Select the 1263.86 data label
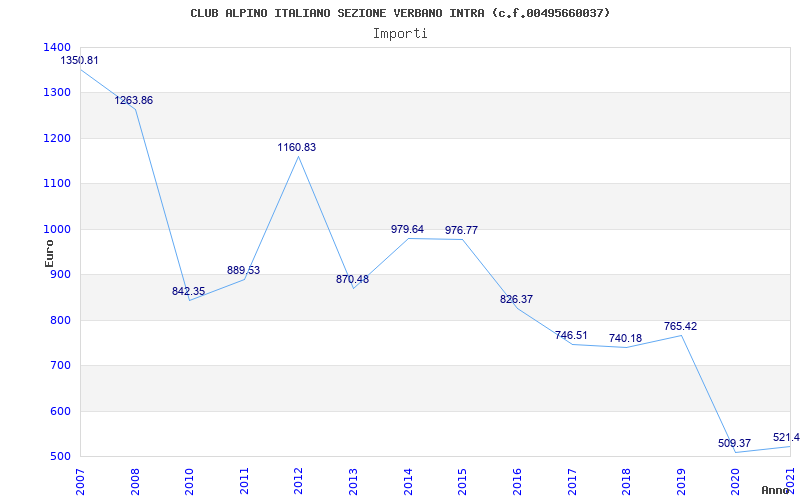The height and width of the screenshot is (500, 800). point(134,101)
